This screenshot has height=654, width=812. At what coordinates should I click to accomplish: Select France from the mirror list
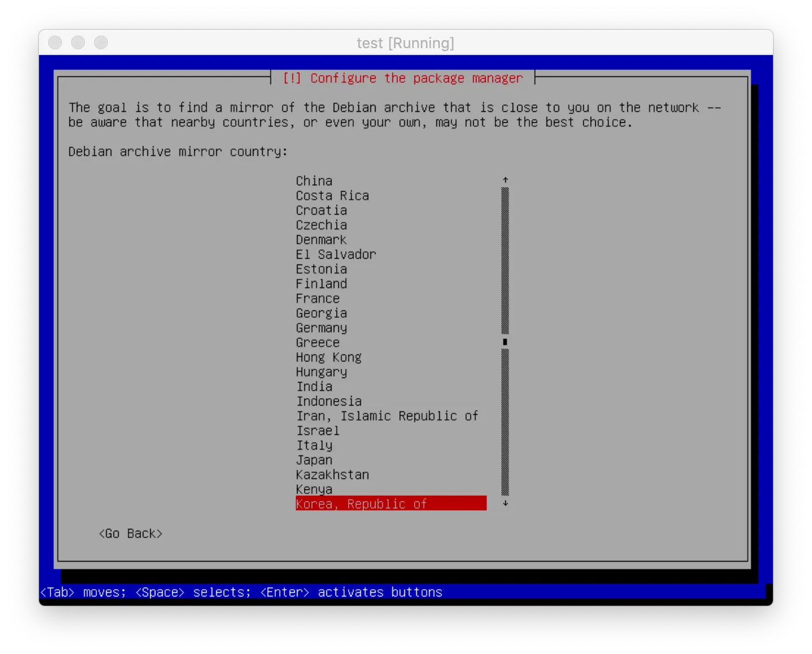pos(318,298)
